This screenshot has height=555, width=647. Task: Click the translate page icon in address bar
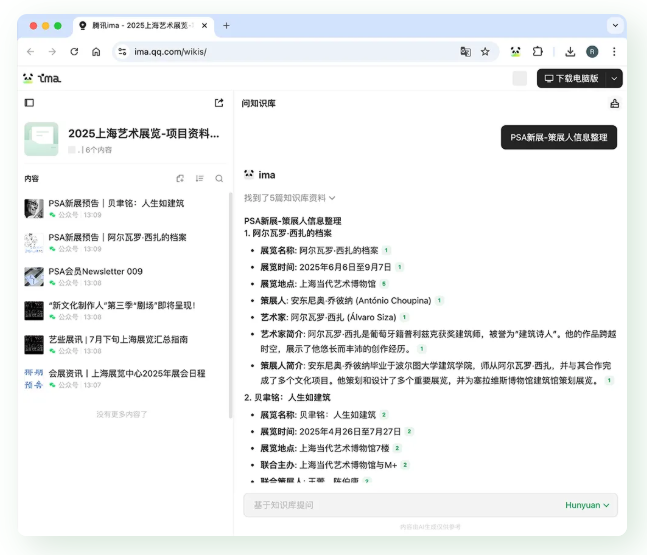[465, 51]
